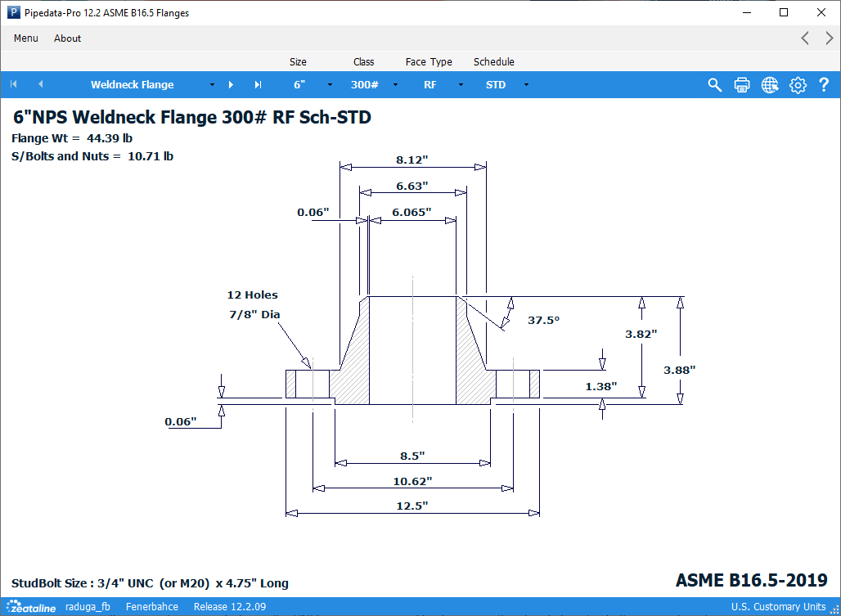Open the settings gear
Image resolution: width=841 pixels, height=616 pixels.
pyautogui.click(x=798, y=84)
